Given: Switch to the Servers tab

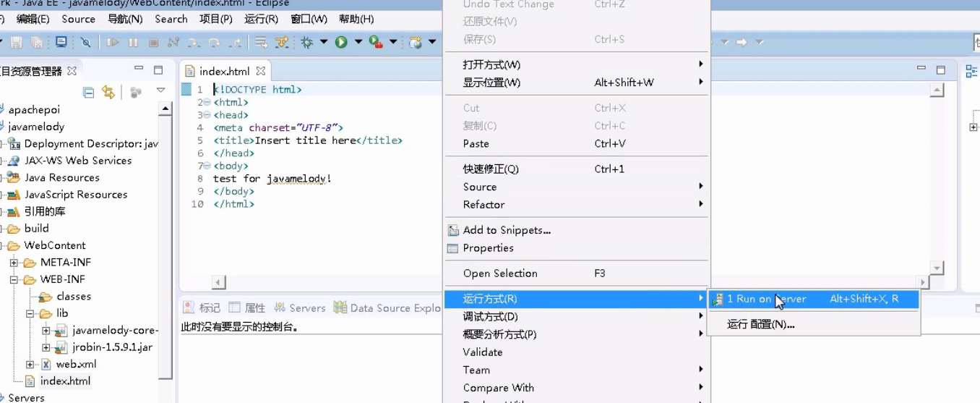Looking at the screenshot, I should [300, 307].
